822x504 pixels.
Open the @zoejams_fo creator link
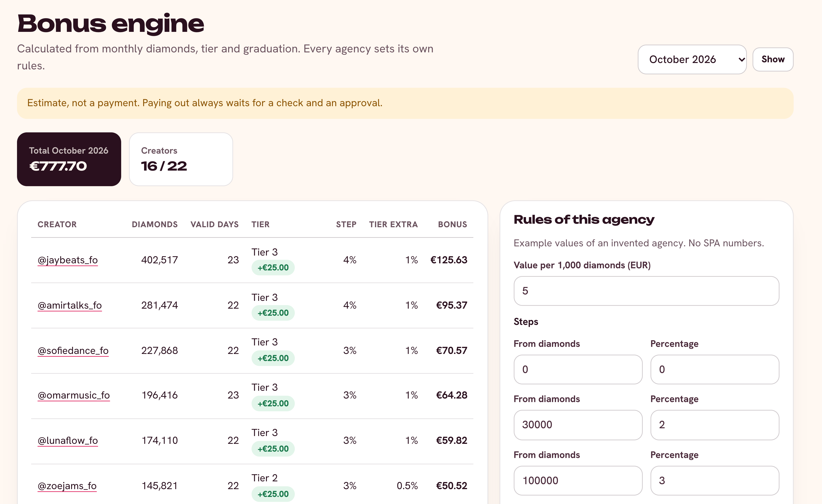click(x=67, y=486)
